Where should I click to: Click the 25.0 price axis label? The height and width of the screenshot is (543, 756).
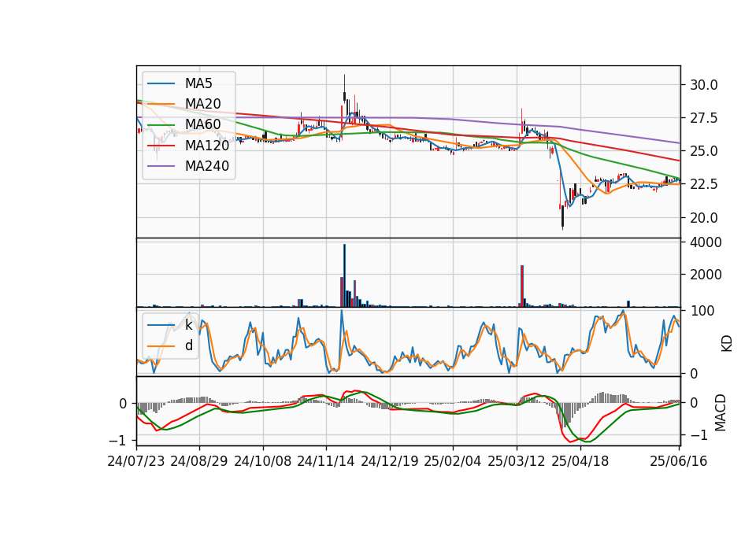tap(704, 152)
